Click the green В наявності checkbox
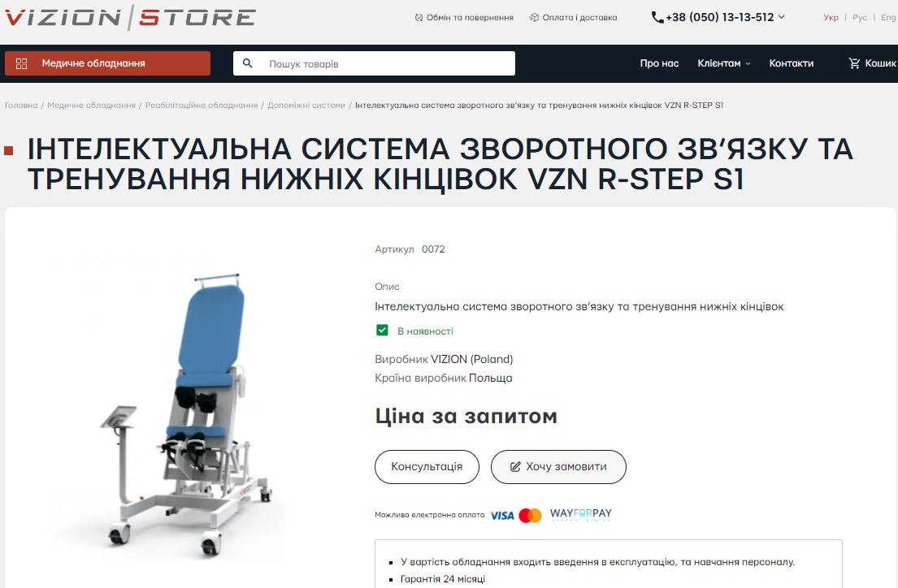 coord(382,331)
